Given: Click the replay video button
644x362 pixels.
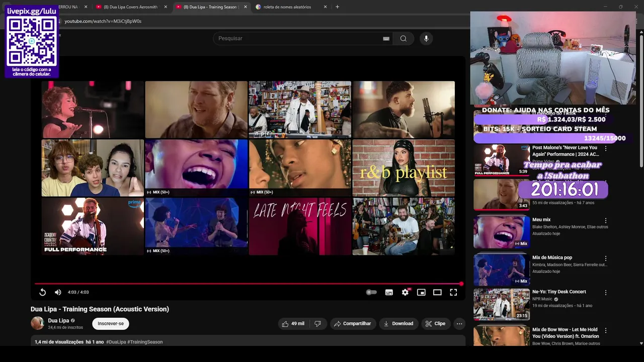Looking at the screenshot, I should pyautogui.click(x=43, y=292).
